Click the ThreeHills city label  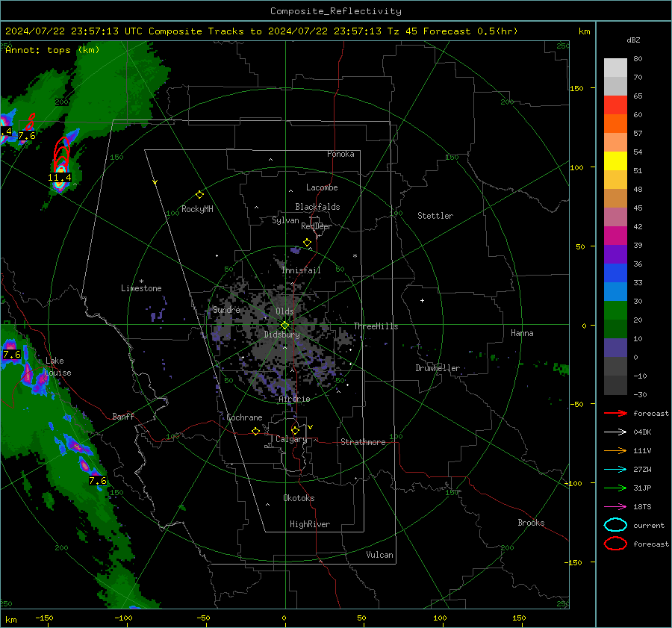point(376,326)
